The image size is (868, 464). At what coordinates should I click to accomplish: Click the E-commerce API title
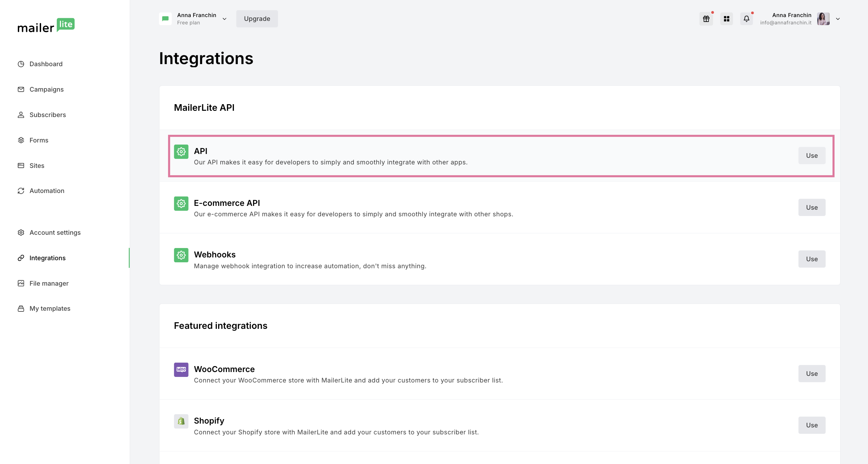227,203
